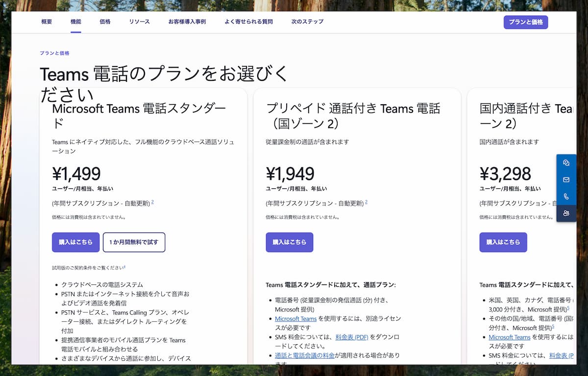Click bullet starting PSTN またはインターネット接続
This screenshot has height=376, width=588.
pyautogui.click(x=125, y=299)
